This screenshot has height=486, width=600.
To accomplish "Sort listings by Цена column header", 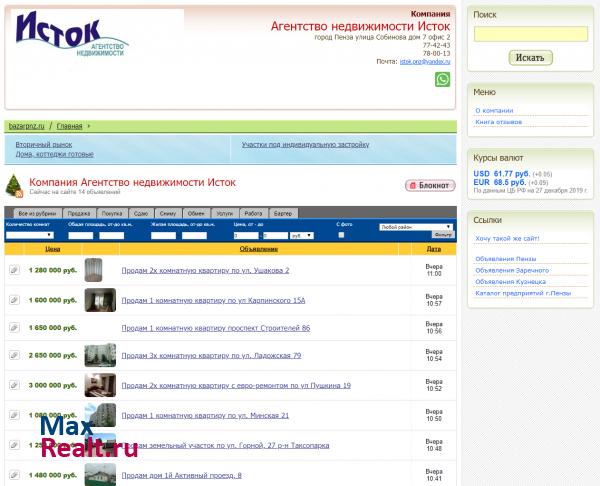I will pos(53,249).
